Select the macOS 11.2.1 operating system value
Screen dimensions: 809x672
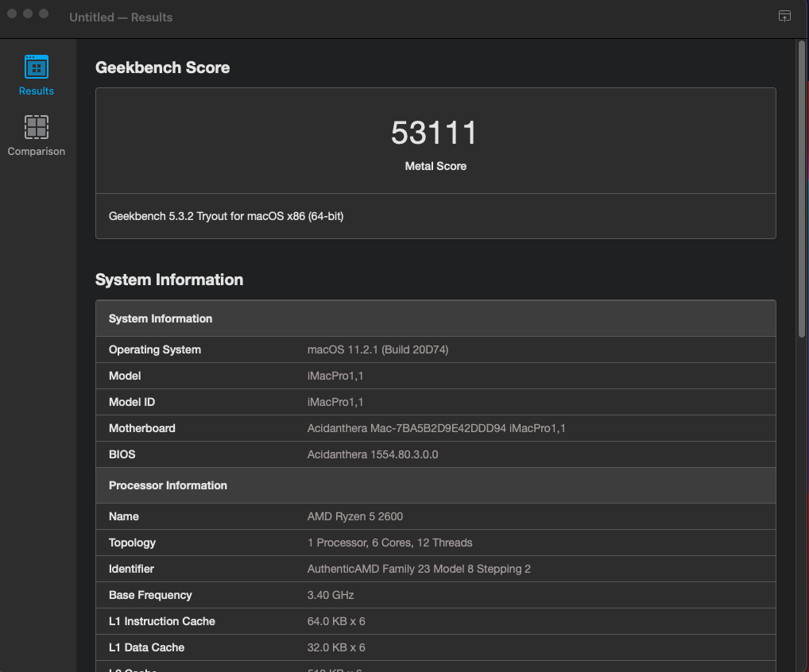(x=377, y=350)
